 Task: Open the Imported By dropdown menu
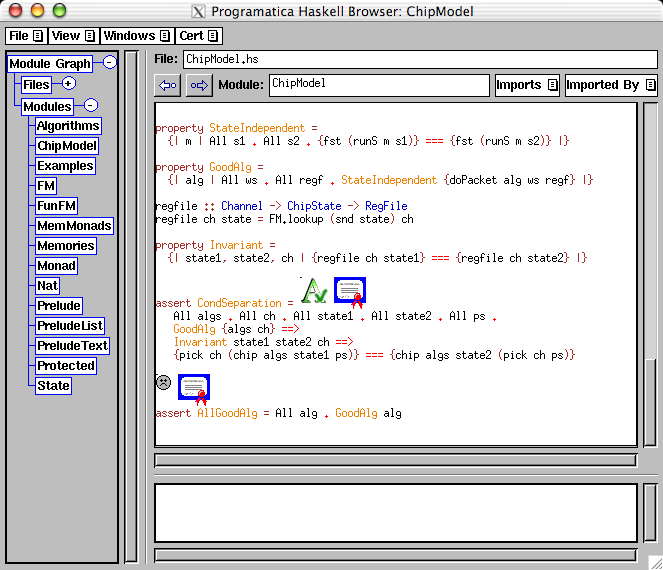[610, 86]
